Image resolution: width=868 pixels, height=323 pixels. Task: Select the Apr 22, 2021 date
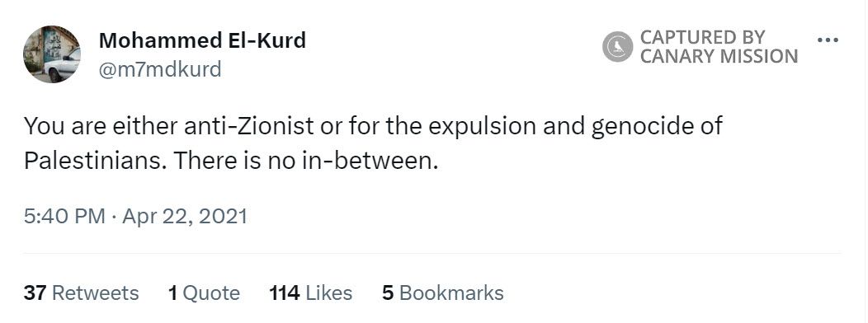(x=184, y=216)
